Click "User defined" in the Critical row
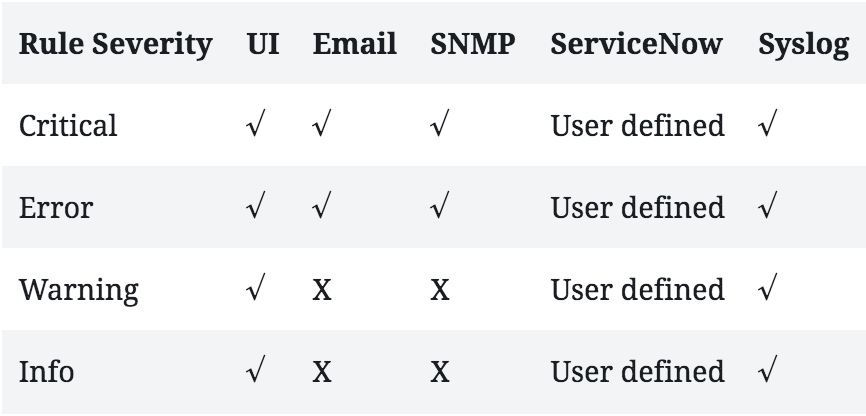Screen dimensions: 866x416 pyautogui.click(x=637, y=126)
